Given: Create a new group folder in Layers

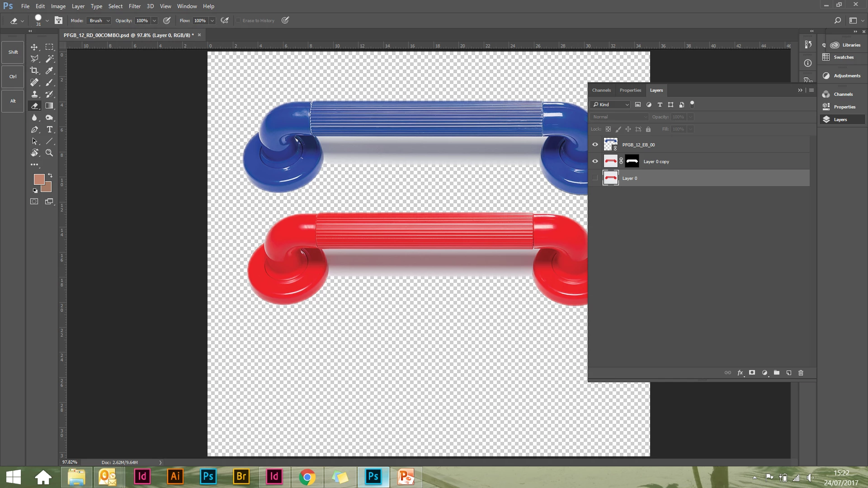Looking at the screenshot, I should (776, 373).
